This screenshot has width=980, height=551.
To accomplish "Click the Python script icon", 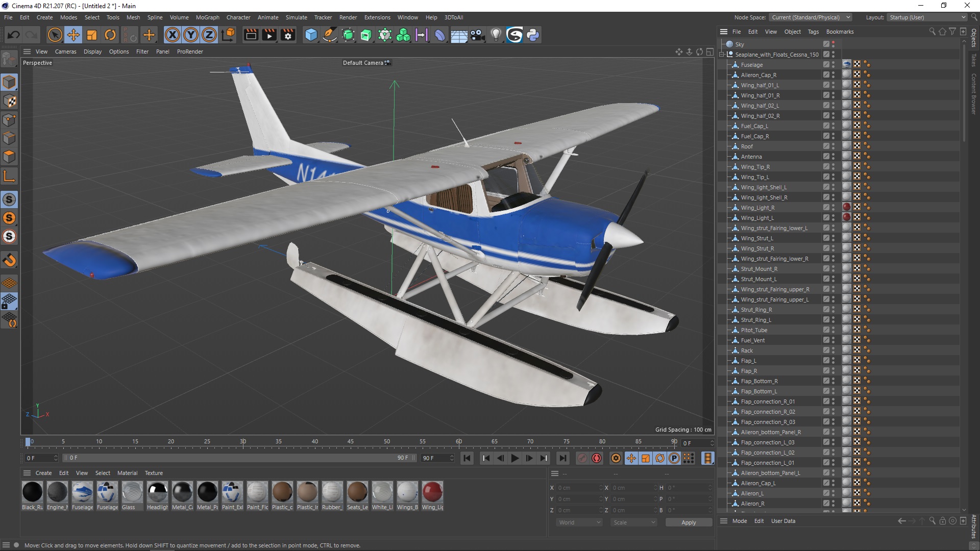I will (x=533, y=35).
